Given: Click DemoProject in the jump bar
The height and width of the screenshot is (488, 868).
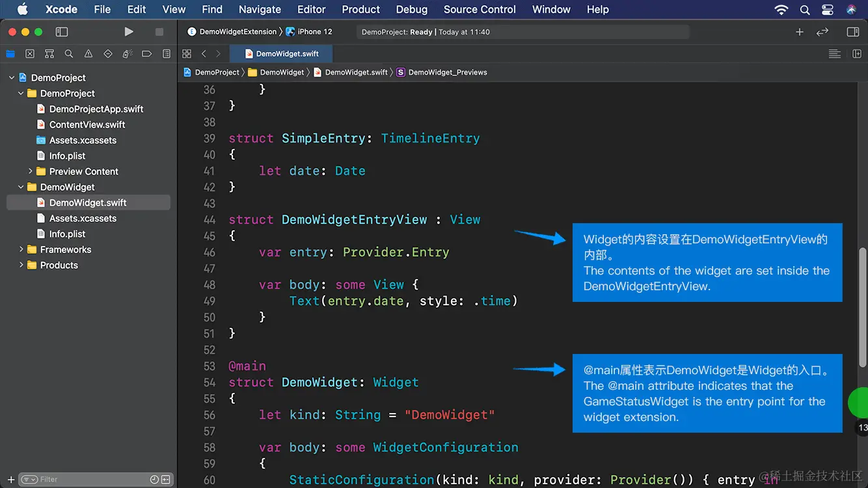Looking at the screenshot, I should pyautogui.click(x=211, y=72).
